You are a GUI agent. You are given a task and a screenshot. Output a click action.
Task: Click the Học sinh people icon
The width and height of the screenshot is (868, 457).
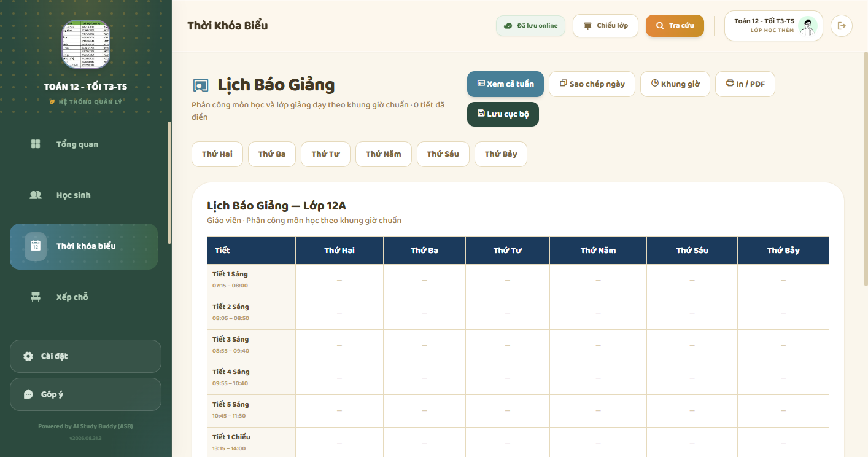click(x=36, y=195)
